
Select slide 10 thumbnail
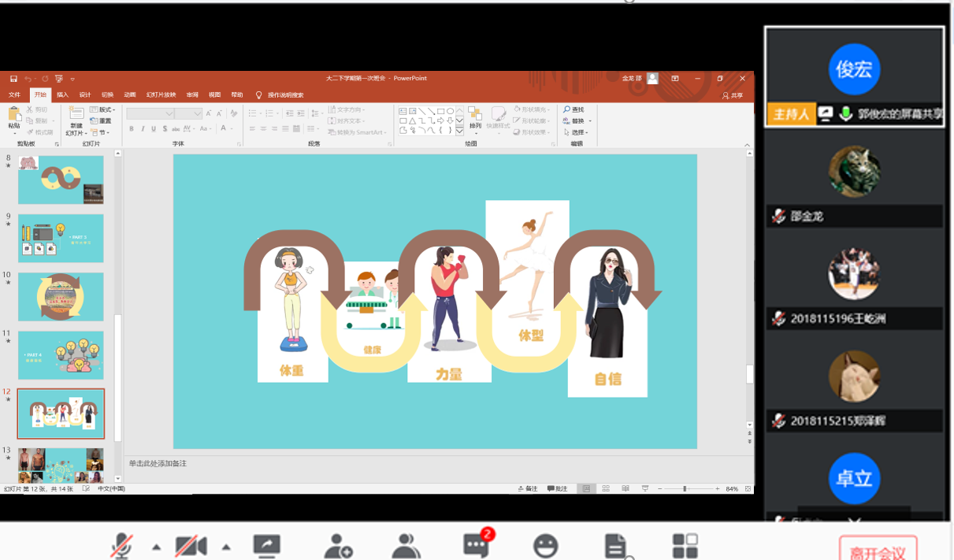pos(61,297)
